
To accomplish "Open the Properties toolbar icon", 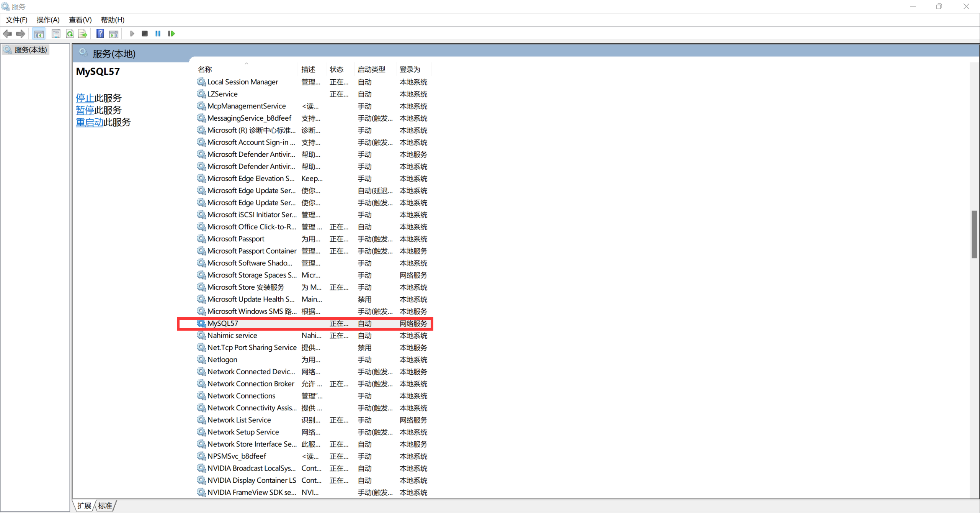I will (56, 34).
